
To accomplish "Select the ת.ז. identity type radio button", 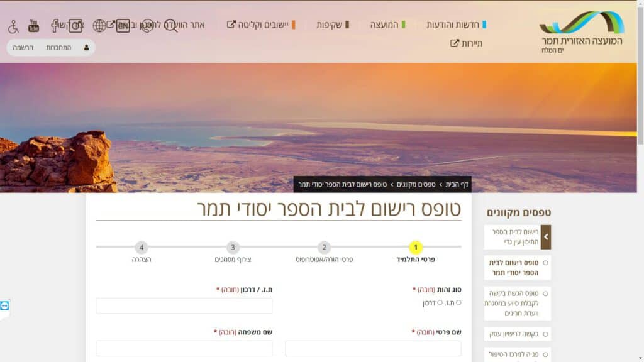I will pos(458,302).
